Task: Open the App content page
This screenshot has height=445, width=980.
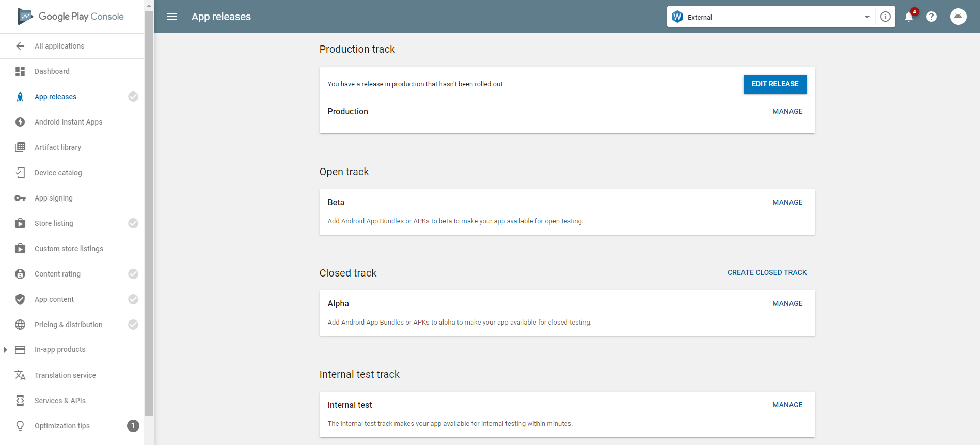Action: [54, 299]
